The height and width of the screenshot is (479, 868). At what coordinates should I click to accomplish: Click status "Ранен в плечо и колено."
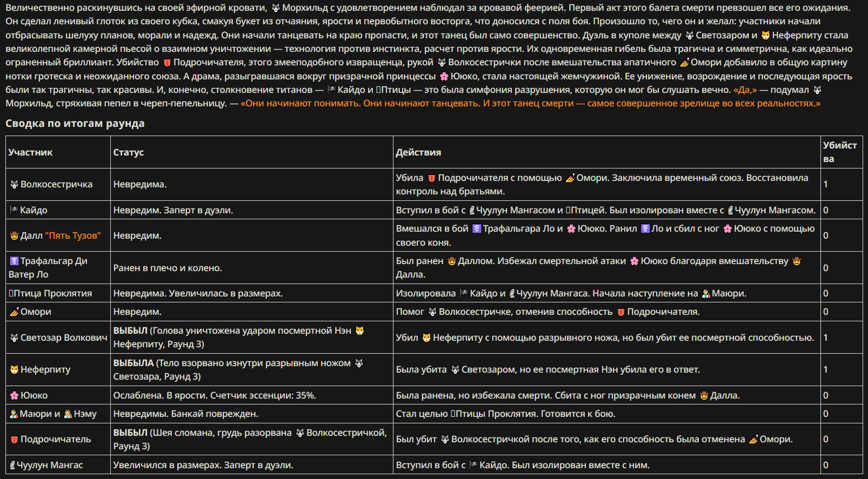click(x=168, y=268)
